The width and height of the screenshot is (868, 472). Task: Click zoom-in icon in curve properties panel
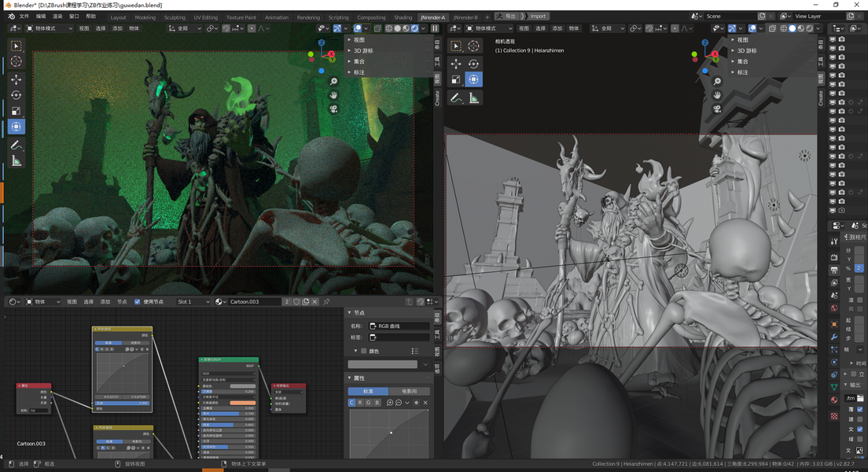390,403
